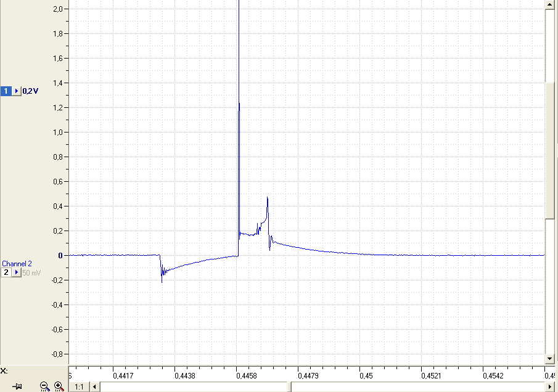The width and height of the screenshot is (558, 392).
Task: Zoom out using the minus magnifier icon
Action: [x=44, y=386]
